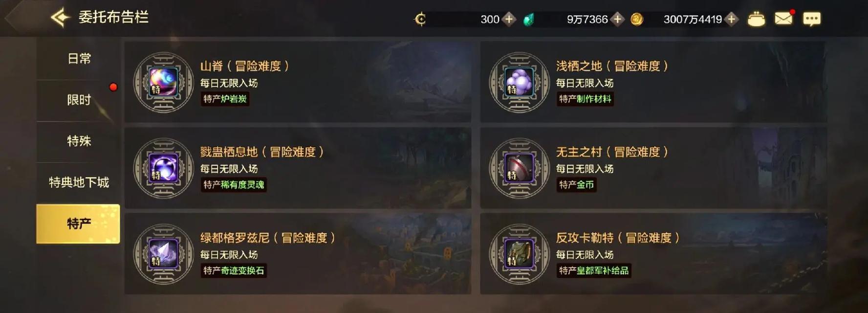Open the 戮蛊栖息地 (冒险难度) entry
Viewport: 868px width, 313px height.
[298, 168]
